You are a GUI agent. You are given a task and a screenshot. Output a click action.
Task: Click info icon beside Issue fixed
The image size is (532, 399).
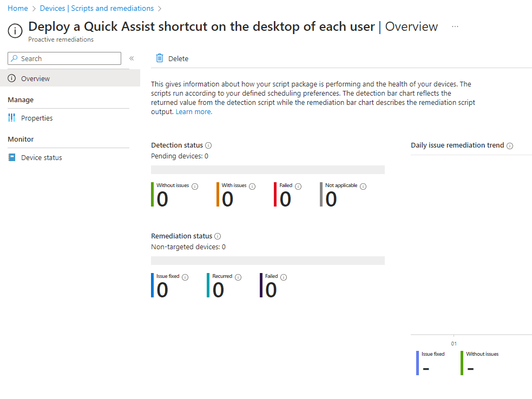point(185,277)
